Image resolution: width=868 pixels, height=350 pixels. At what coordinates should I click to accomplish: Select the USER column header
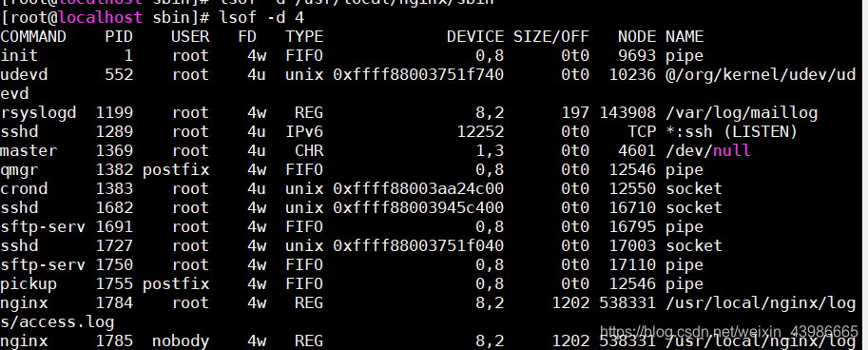pos(190,37)
